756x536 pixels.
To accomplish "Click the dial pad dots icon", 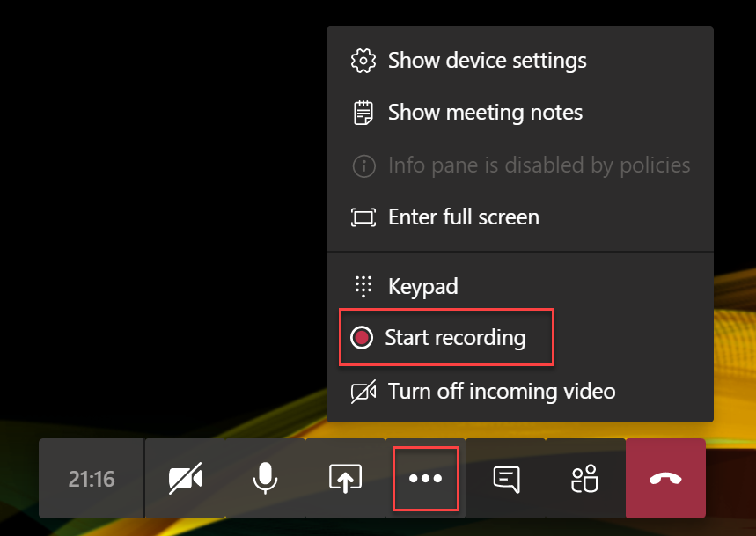I will pyautogui.click(x=363, y=286).
